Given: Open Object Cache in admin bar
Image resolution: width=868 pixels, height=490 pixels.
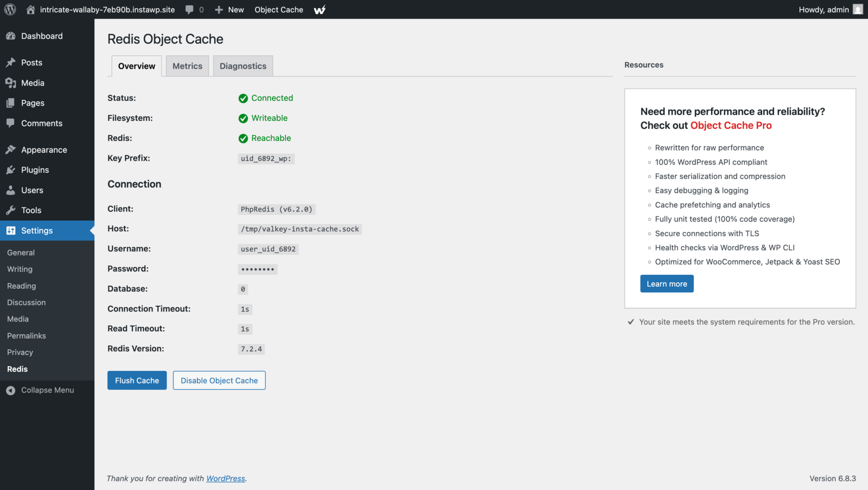Looking at the screenshot, I should pos(279,10).
